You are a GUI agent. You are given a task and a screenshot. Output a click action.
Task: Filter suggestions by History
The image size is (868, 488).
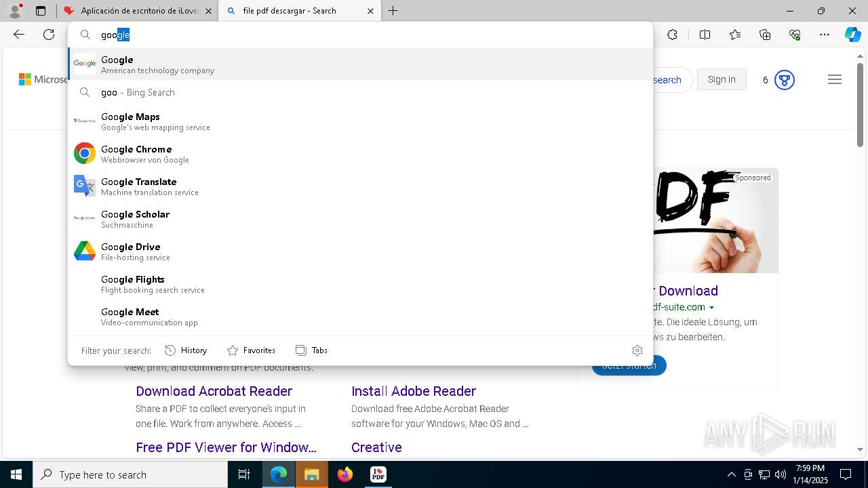click(186, 350)
